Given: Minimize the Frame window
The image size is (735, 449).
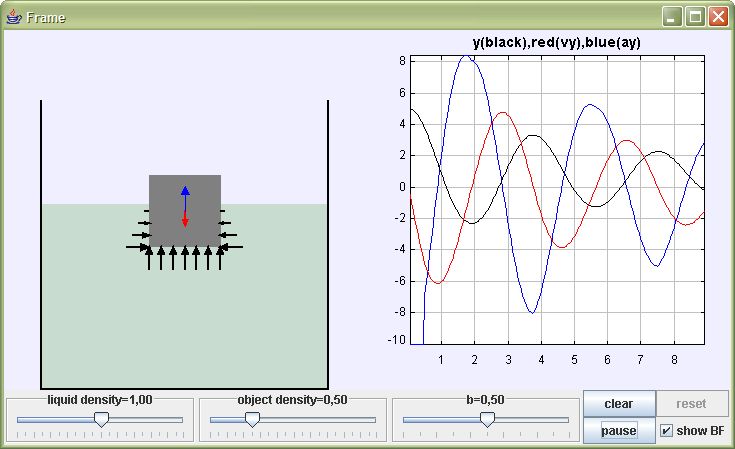Looking at the screenshot, I should coord(672,17).
